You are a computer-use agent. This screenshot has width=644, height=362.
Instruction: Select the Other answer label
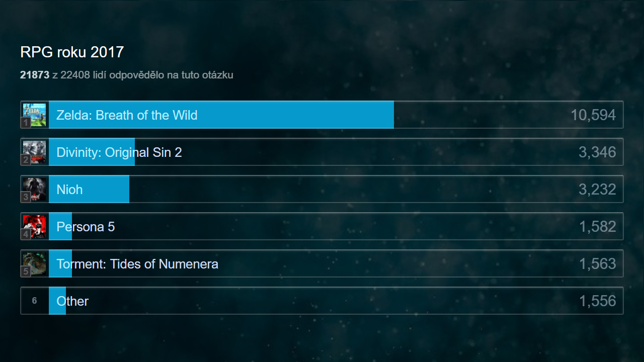click(x=72, y=301)
